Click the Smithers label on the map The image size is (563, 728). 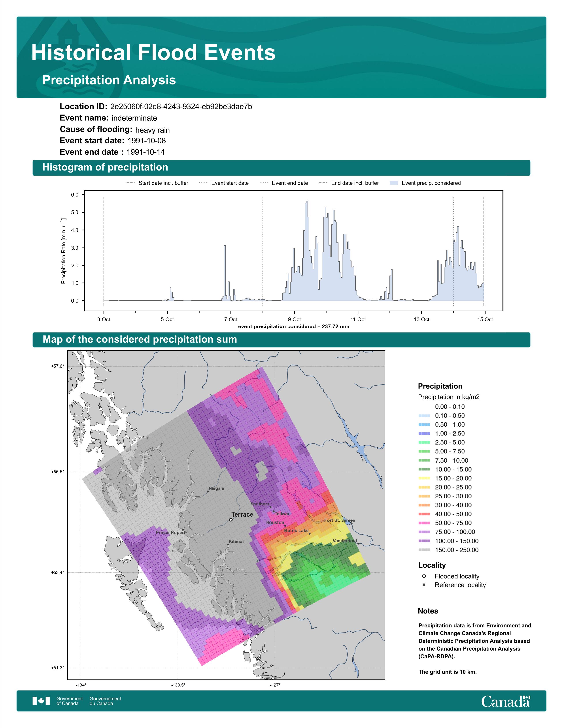260,504
